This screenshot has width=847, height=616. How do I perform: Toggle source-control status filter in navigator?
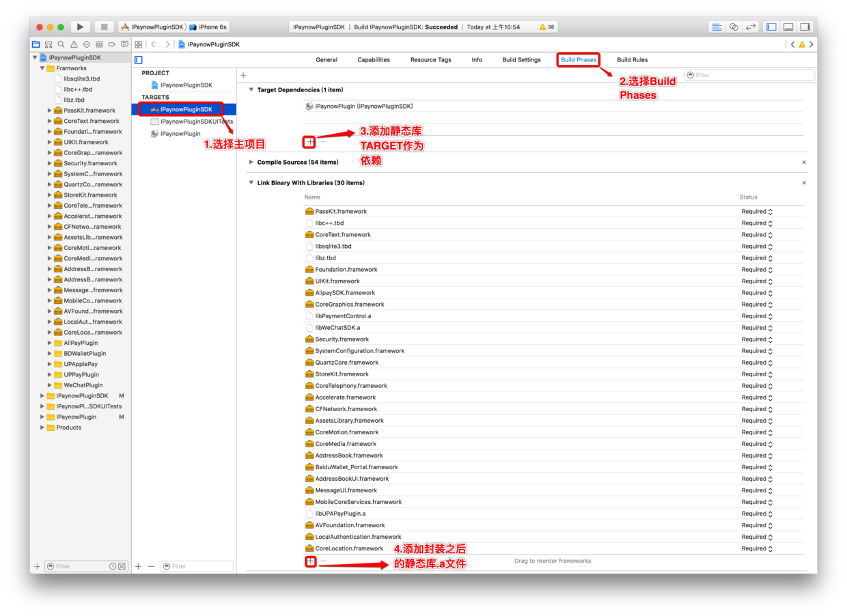pyautogui.click(x=122, y=566)
